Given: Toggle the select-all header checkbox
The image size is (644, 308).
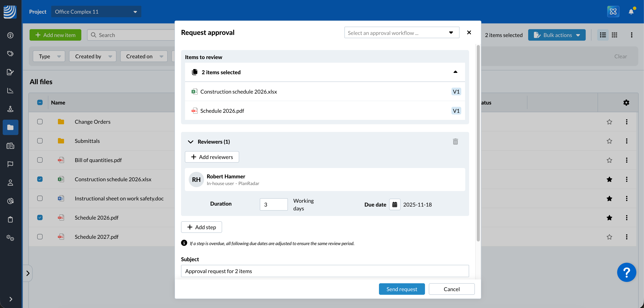Looking at the screenshot, I should coord(40,102).
